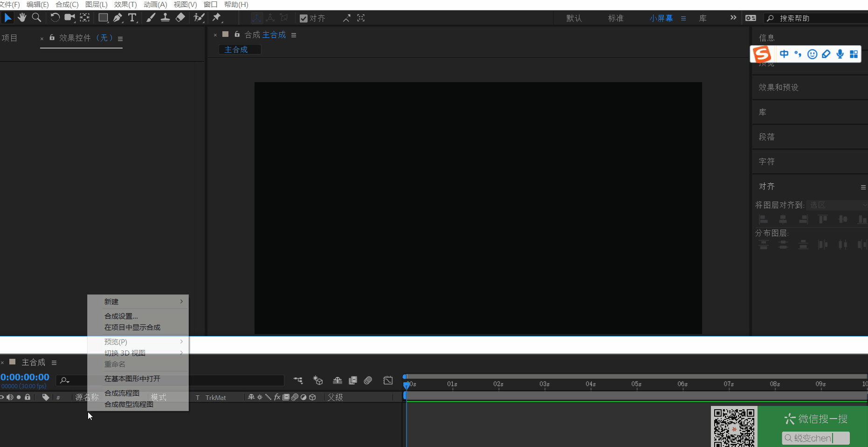The image size is (868, 447).
Task: Open the Sogou input method logo
Action: (x=762, y=54)
